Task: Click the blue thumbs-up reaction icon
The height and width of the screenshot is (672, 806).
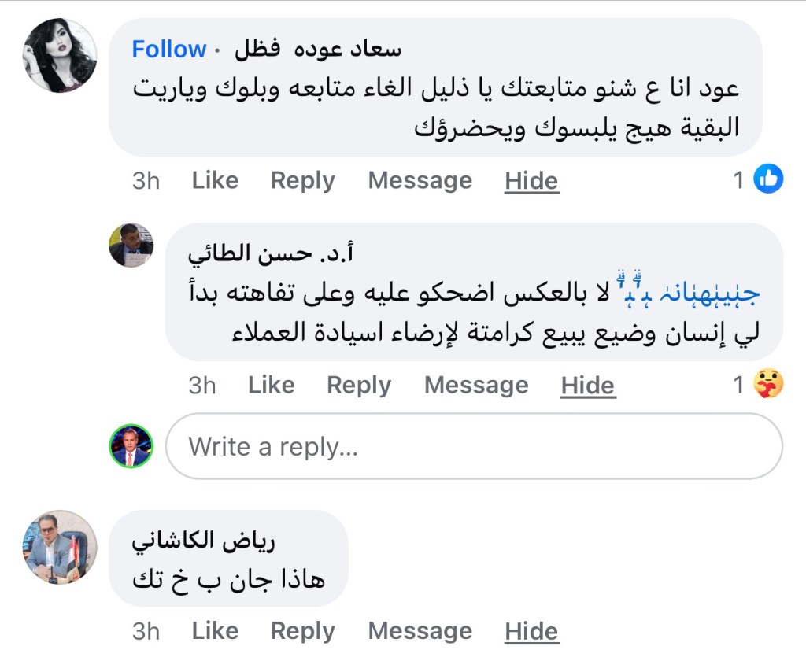Action: pyautogui.click(x=768, y=180)
